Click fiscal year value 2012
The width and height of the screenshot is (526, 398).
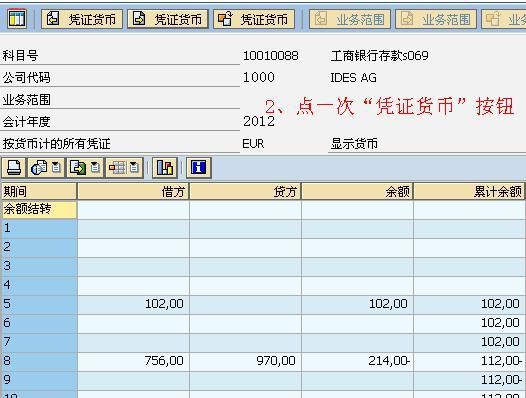click(259, 121)
